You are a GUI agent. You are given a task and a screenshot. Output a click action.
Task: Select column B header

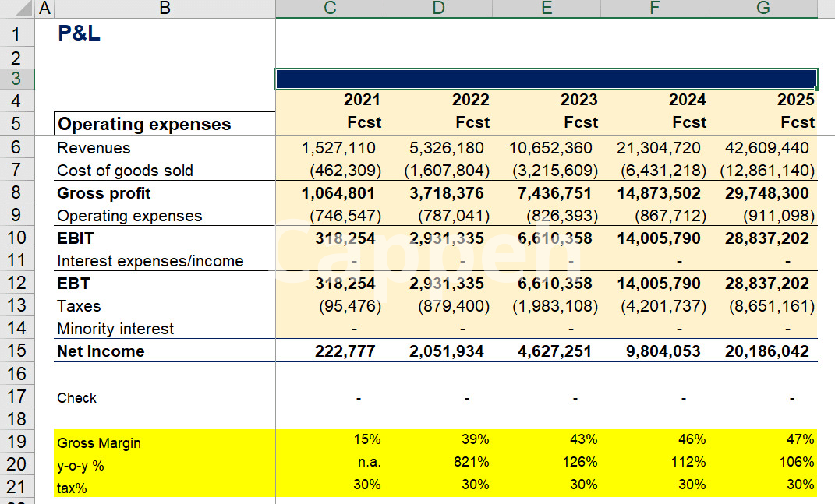click(165, 9)
